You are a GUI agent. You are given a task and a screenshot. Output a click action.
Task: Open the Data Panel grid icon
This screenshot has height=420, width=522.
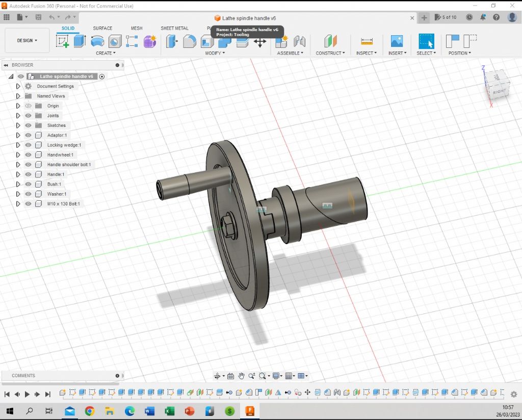point(7,17)
